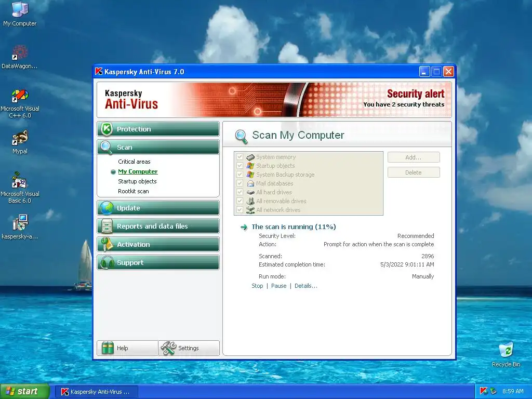Screen dimensions: 532x399
Task: Toggle the System memory checkbox
Action: 240,157
